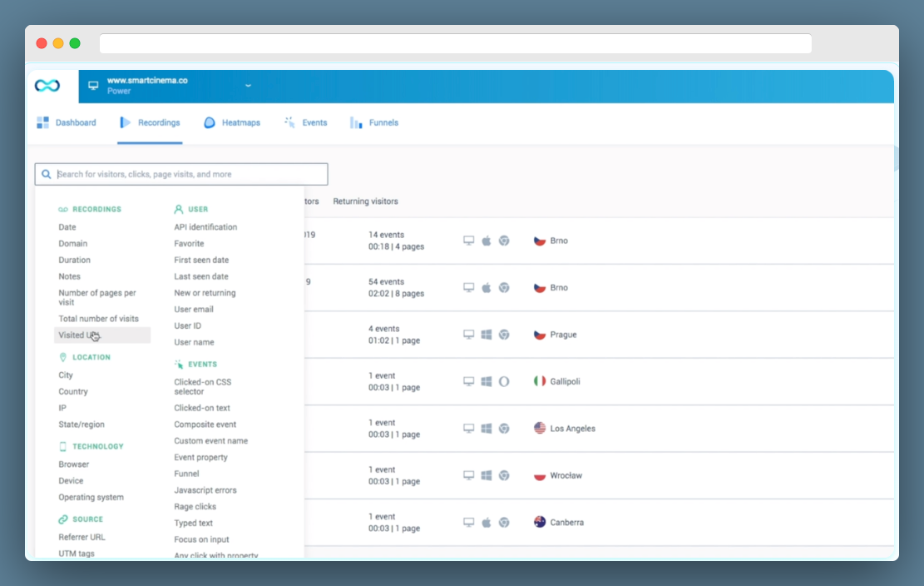The width and height of the screenshot is (924, 586).
Task: Click the Apple OS icon in Canberra row
Action: (487, 523)
